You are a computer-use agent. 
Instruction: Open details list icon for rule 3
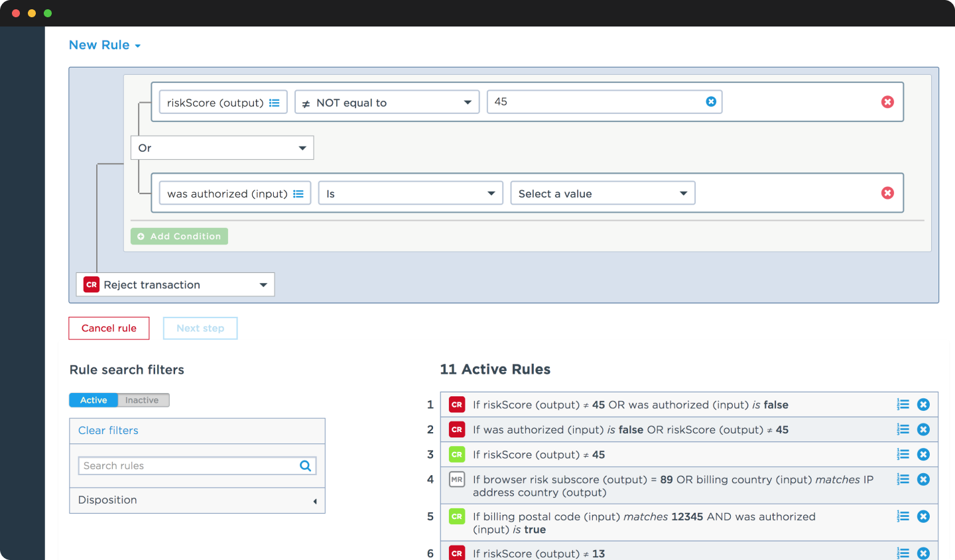pyautogui.click(x=903, y=455)
